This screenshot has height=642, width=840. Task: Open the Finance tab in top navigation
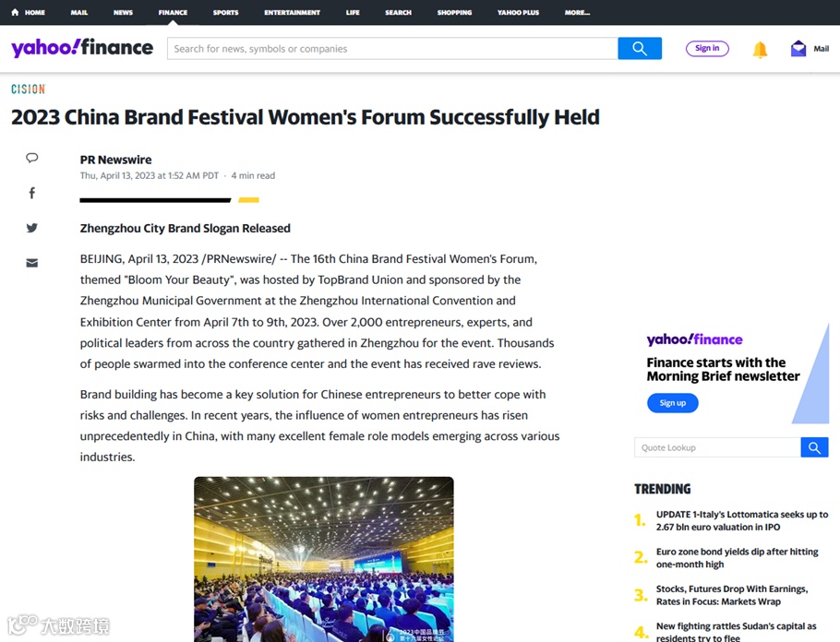[173, 13]
